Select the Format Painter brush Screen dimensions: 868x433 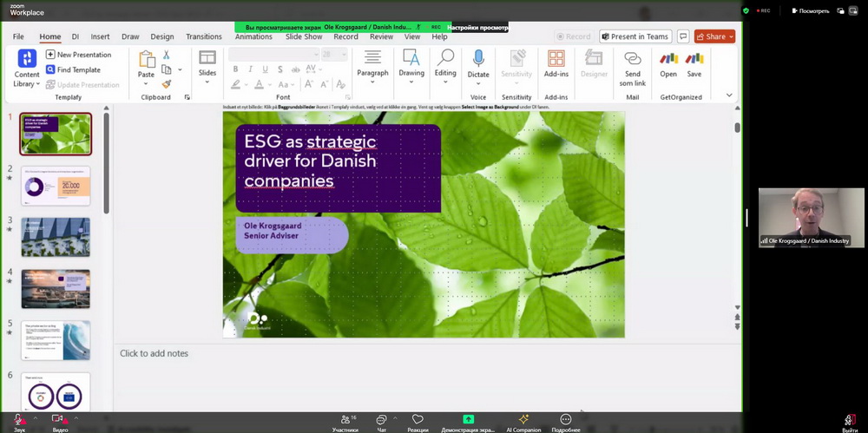pyautogui.click(x=166, y=84)
